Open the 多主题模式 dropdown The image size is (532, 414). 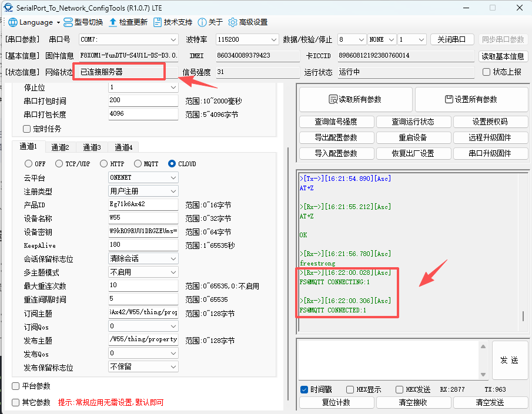143,272
